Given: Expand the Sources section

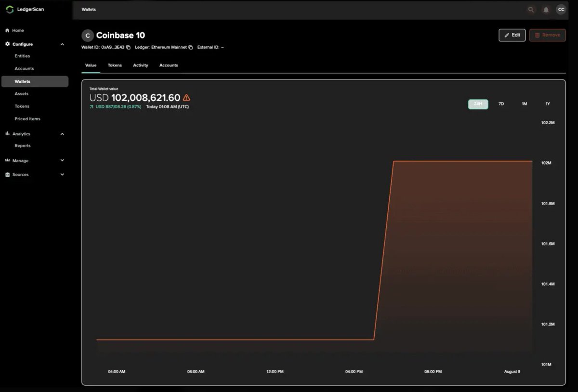Looking at the screenshot, I should click(62, 174).
